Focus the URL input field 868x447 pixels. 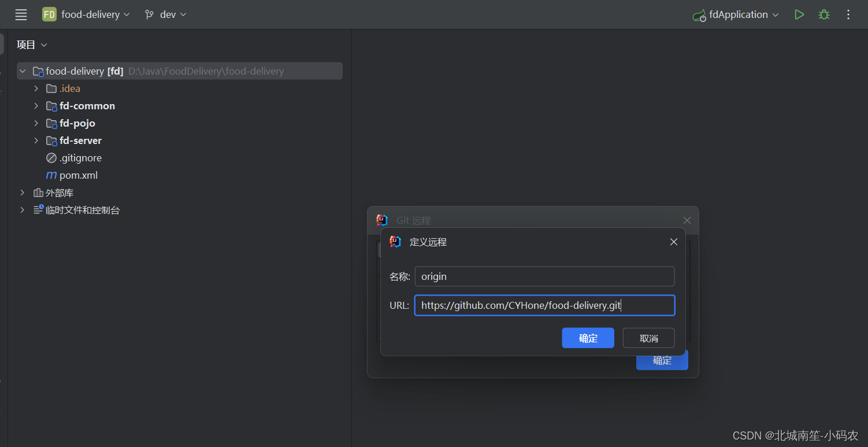pyautogui.click(x=544, y=305)
